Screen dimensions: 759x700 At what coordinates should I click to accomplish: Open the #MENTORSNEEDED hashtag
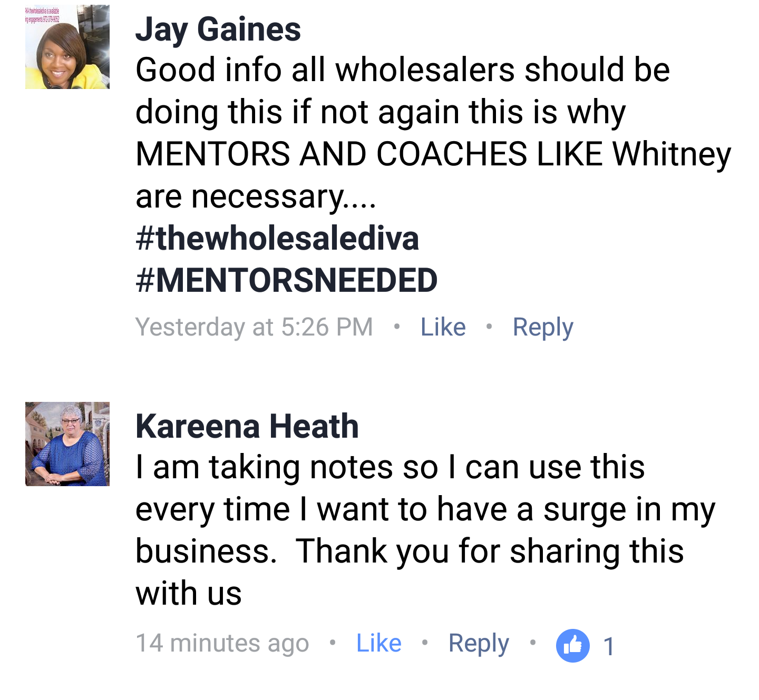pos(287,280)
